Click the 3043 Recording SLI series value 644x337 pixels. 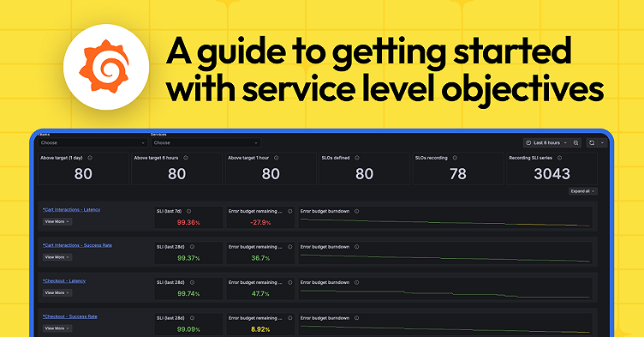coord(552,174)
